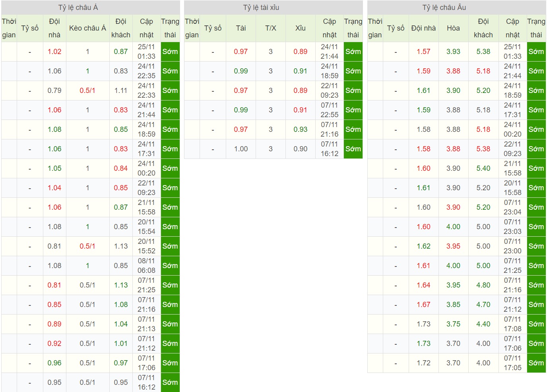The width and height of the screenshot is (547, 392).
Task: Click the 'Xỉu' column header
Action: pyautogui.click(x=301, y=28)
